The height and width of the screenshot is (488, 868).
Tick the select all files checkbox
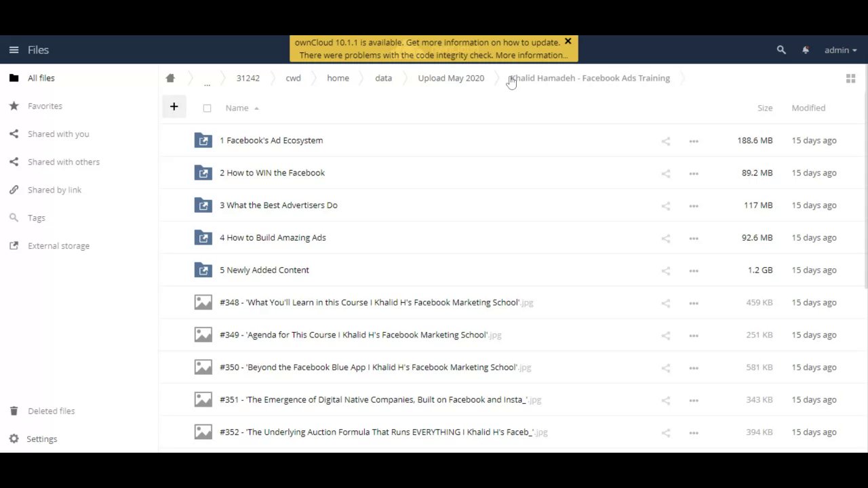click(x=207, y=108)
